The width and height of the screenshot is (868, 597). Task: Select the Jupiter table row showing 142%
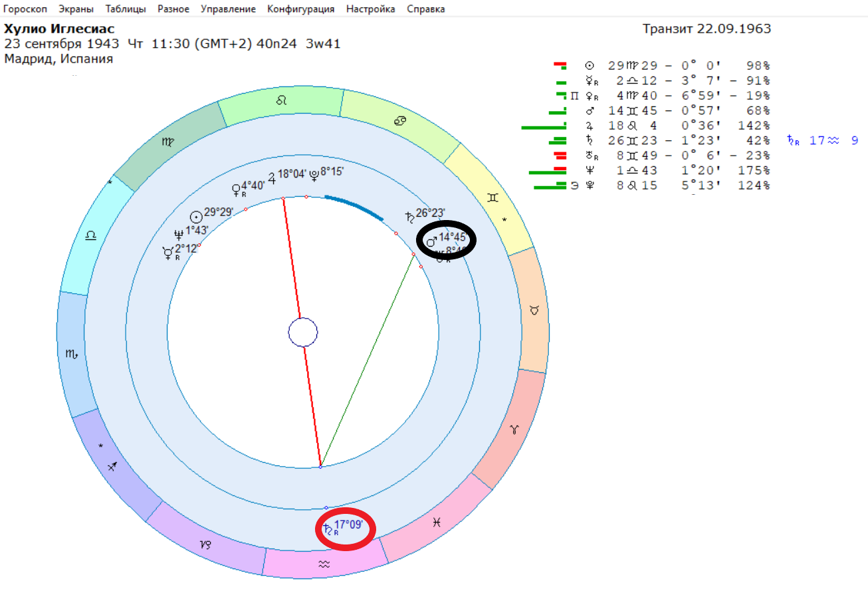(647, 125)
